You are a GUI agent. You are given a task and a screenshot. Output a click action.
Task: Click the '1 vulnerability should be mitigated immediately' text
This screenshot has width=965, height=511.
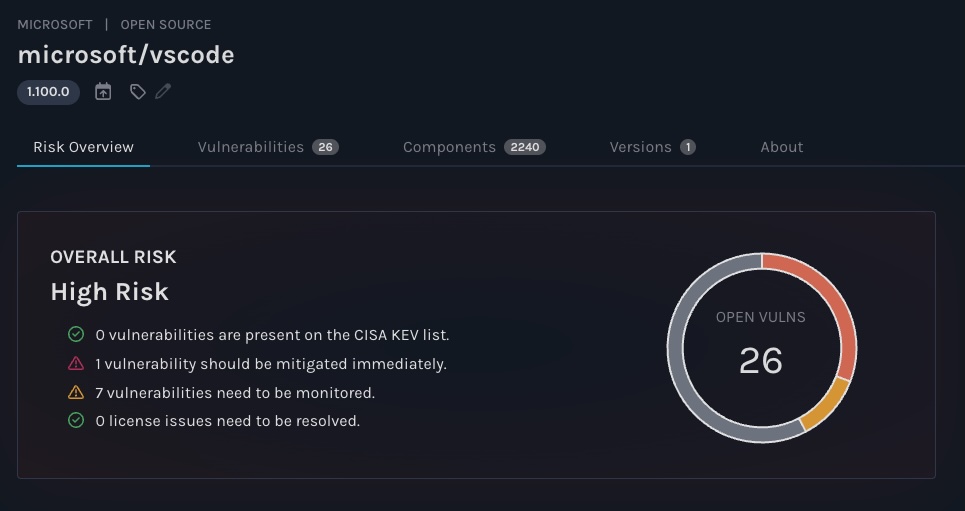(271, 364)
